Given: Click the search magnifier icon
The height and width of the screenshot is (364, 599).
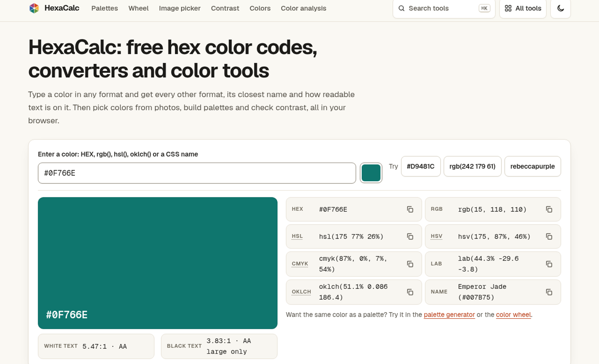Looking at the screenshot, I should click(x=401, y=8).
